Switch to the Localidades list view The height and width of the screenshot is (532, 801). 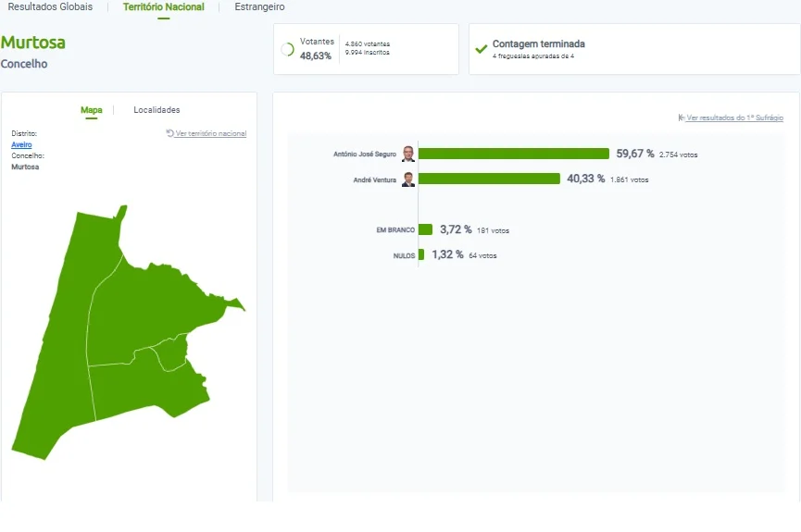[156, 110]
